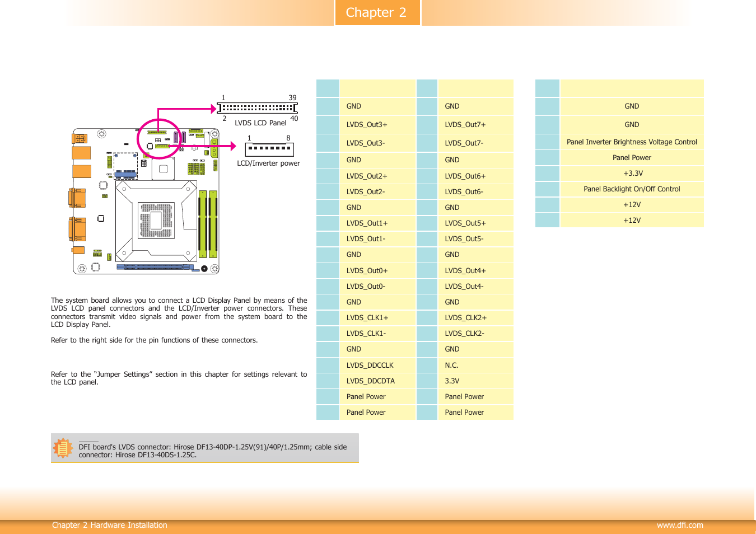Click the DFI board's LVDS connector note text
The width and height of the screenshot is (756, 534).
(213, 451)
